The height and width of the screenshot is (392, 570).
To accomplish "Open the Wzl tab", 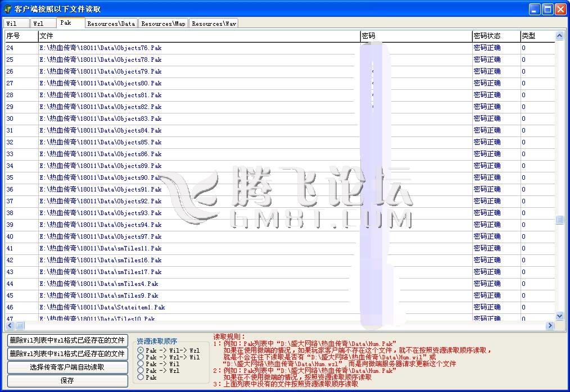I will coord(42,24).
